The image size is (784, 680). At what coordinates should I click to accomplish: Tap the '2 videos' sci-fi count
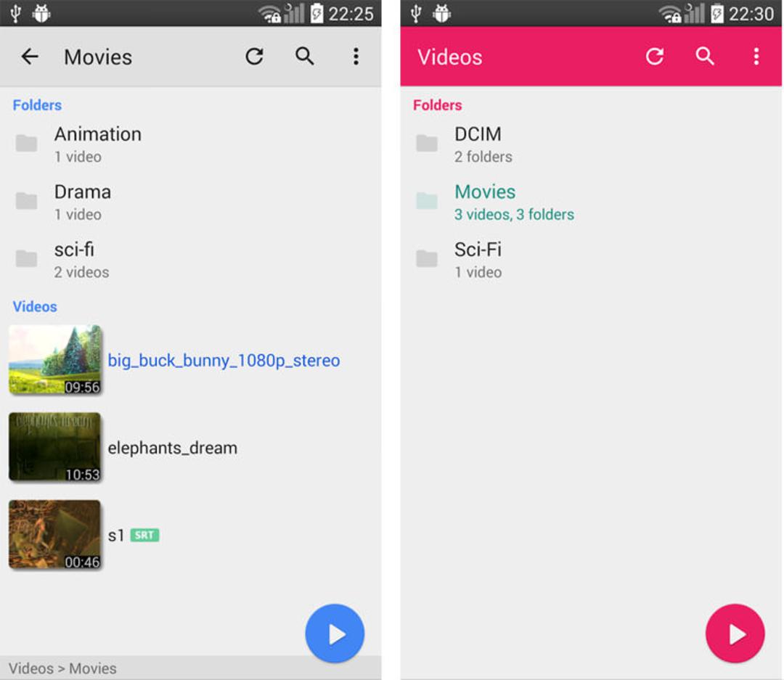(81, 272)
